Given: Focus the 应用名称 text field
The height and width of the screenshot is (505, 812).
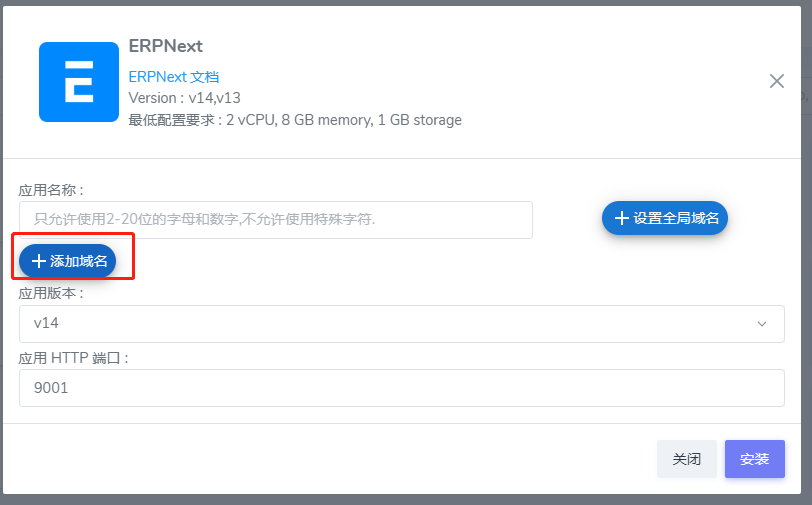Looking at the screenshot, I should coord(276,220).
